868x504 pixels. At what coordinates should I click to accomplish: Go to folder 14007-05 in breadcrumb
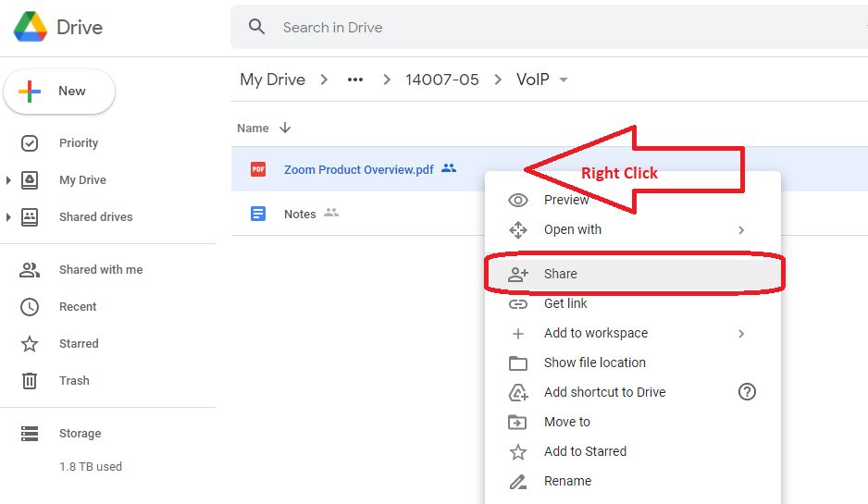pyautogui.click(x=441, y=80)
